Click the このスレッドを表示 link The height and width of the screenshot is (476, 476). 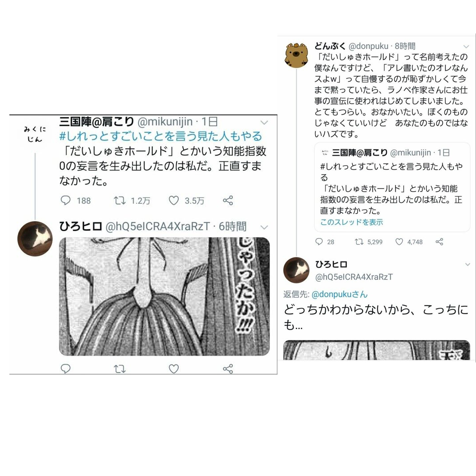click(x=351, y=222)
